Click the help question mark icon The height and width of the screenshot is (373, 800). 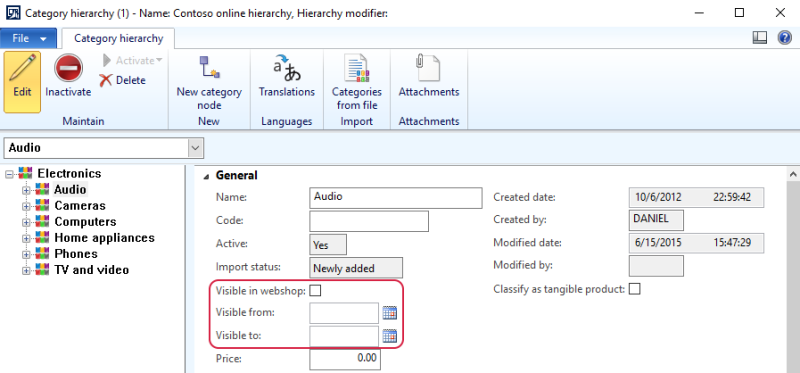pos(784,38)
